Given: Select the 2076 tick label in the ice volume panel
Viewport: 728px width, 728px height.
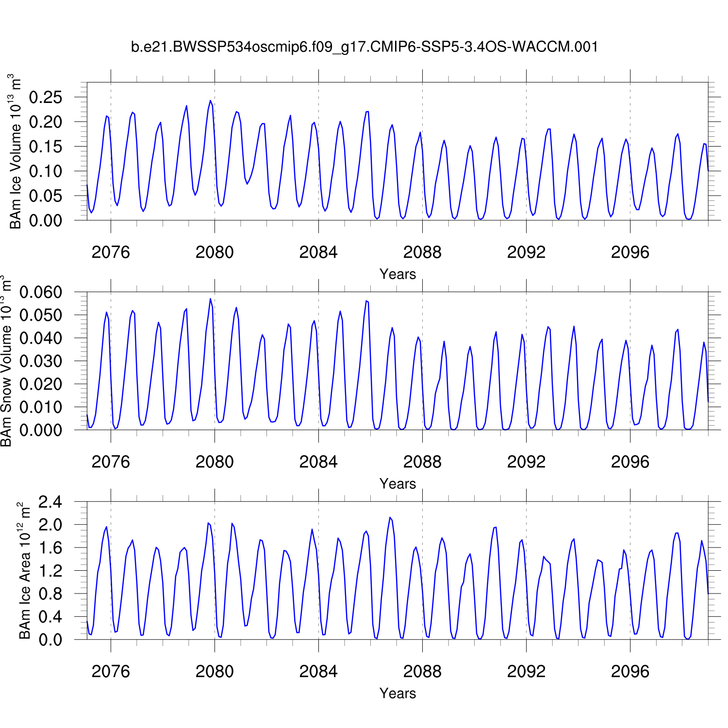Looking at the screenshot, I should (111, 252).
